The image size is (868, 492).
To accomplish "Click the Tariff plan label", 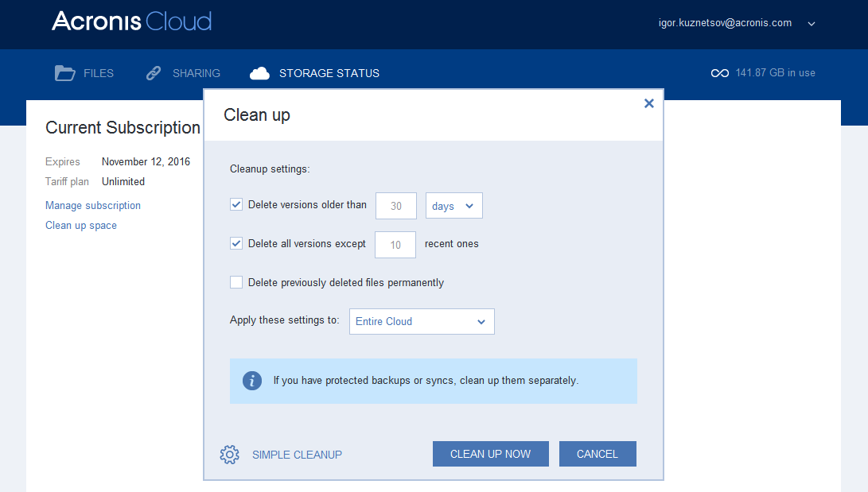I will tap(67, 181).
